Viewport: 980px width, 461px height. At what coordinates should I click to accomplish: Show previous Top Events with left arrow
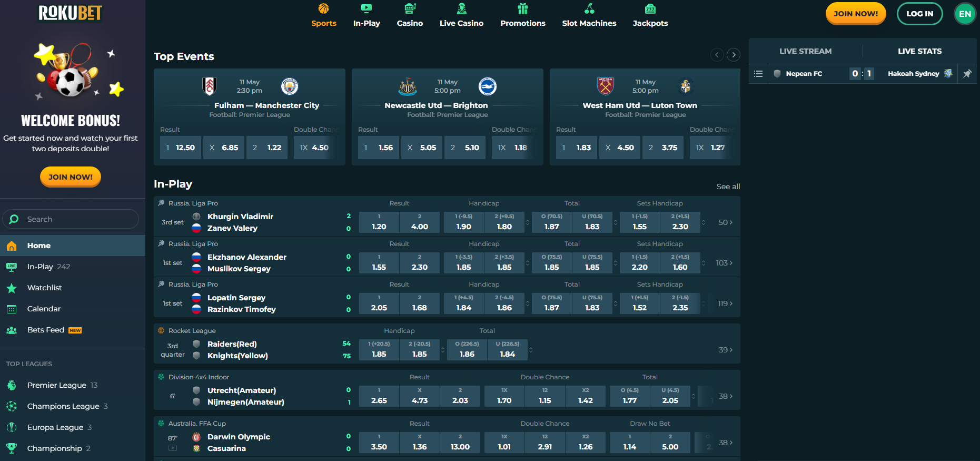pyautogui.click(x=717, y=55)
